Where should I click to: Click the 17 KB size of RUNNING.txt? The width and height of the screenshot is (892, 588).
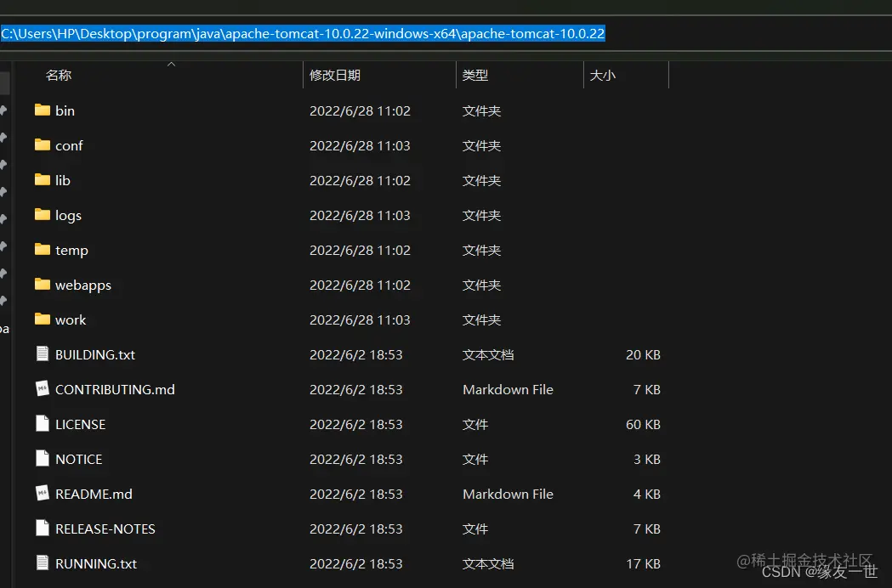(643, 563)
